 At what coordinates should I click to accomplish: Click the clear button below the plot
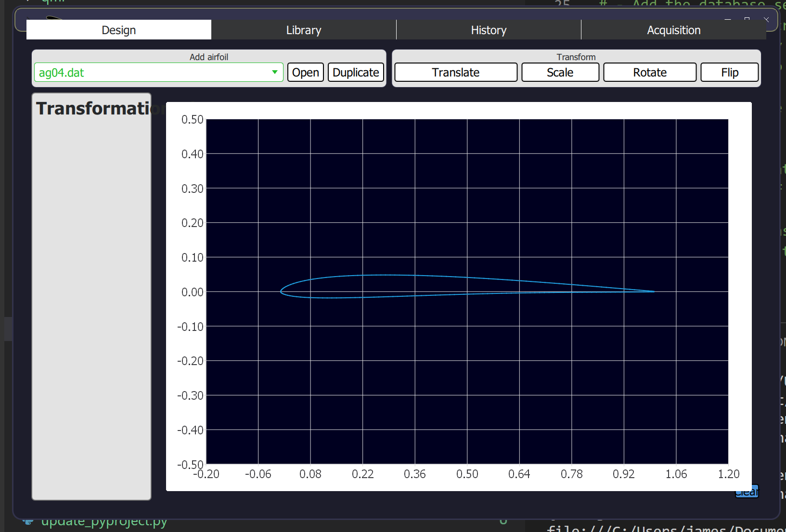click(x=747, y=492)
